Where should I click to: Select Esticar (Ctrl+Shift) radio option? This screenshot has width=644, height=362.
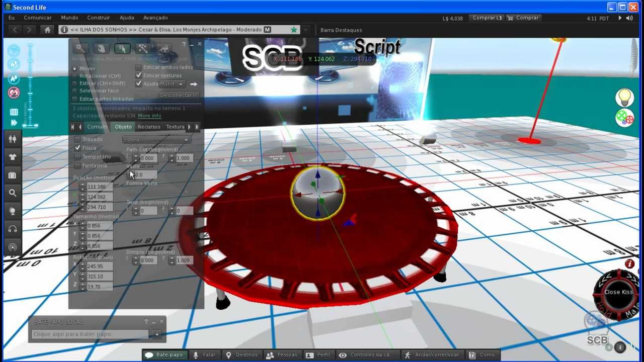(x=75, y=83)
